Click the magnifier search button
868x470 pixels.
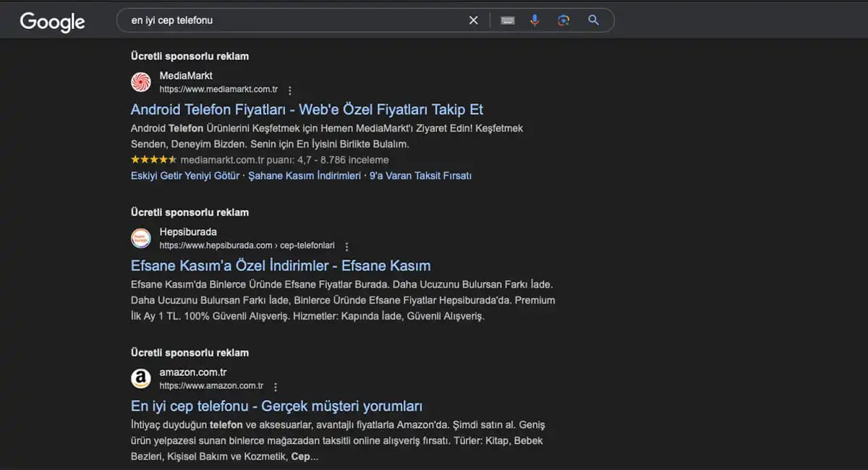(594, 20)
